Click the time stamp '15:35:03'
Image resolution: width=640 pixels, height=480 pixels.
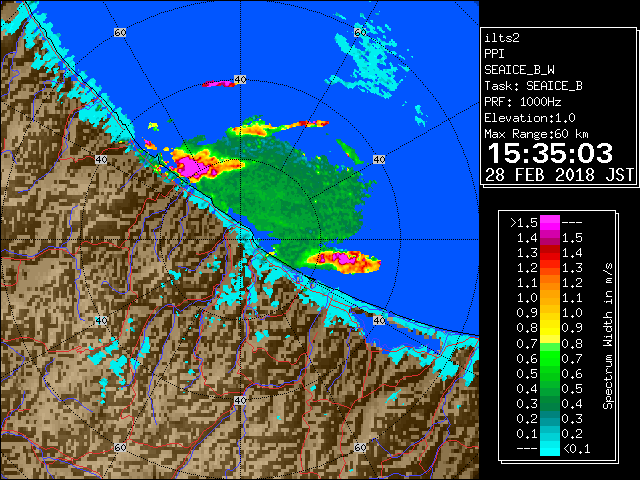[x=550, y=153]
